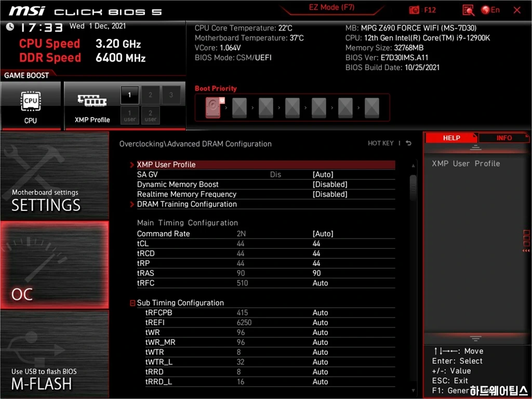The image size is (532, 399).
Task: Open the M-FLASH BIOS flash section
Action: 55,354
